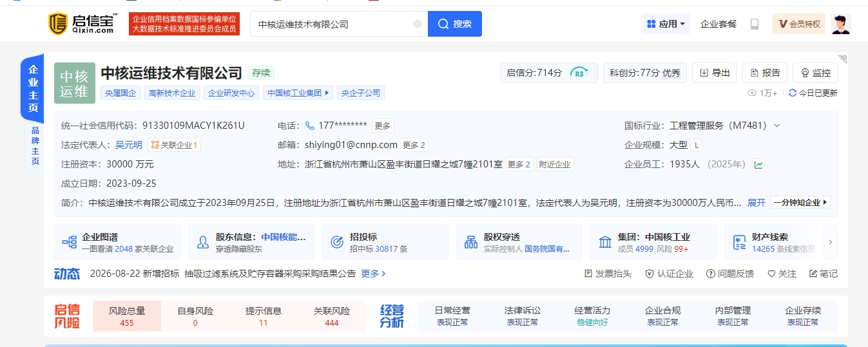
Task: Open the 财产线索 property clues card
Action: 772,242
